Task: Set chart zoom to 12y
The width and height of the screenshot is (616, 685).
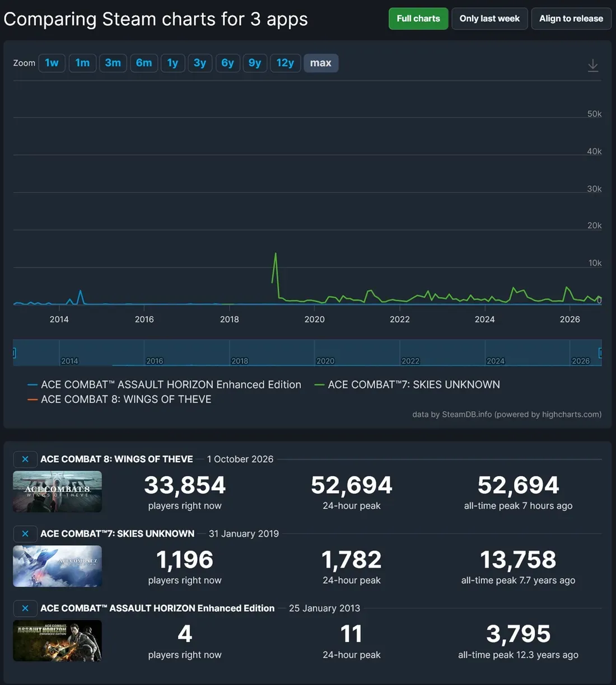Action: point(285,63)
